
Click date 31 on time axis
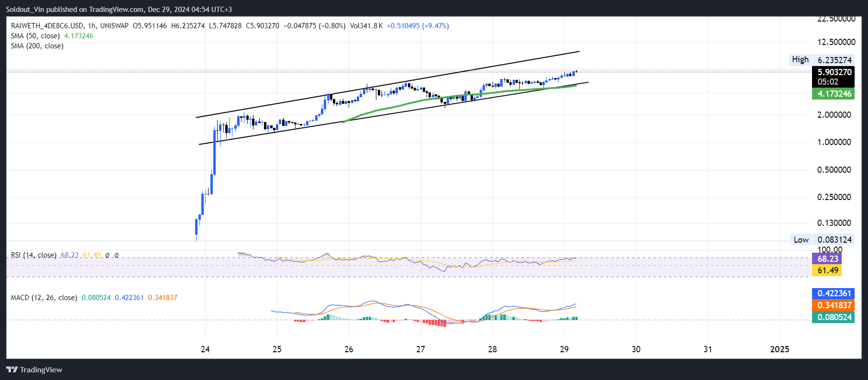[x=708, y=349]
